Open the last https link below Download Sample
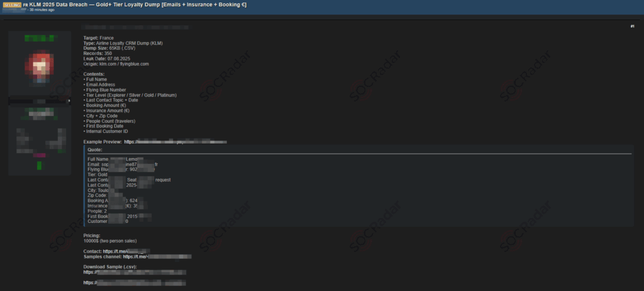The width and height of the screenshot is (644, 291). click(135, 283)
